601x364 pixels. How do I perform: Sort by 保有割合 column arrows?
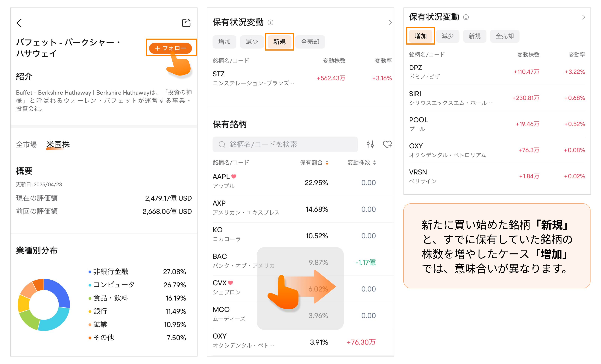point(327,163)
